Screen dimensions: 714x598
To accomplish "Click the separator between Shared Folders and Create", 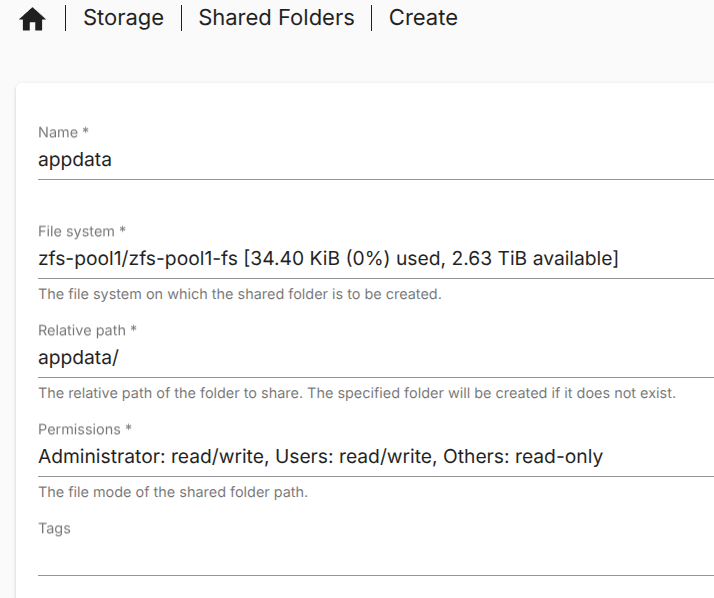I will click(x=371, y=18).
